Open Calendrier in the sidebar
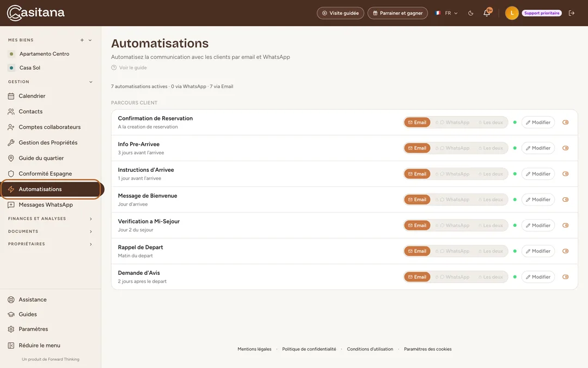Image resolution: width=588 pixels, height=368 pixels. click(51, 96)
